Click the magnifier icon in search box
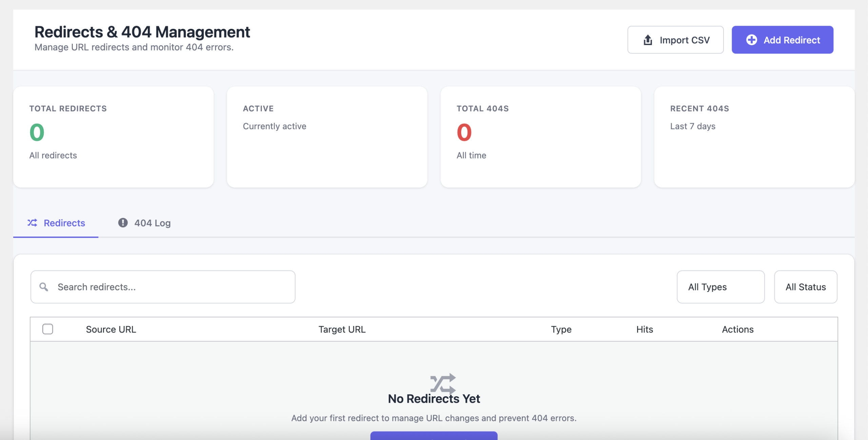Viewport: 868px width, 440px height. coord(44,287)
